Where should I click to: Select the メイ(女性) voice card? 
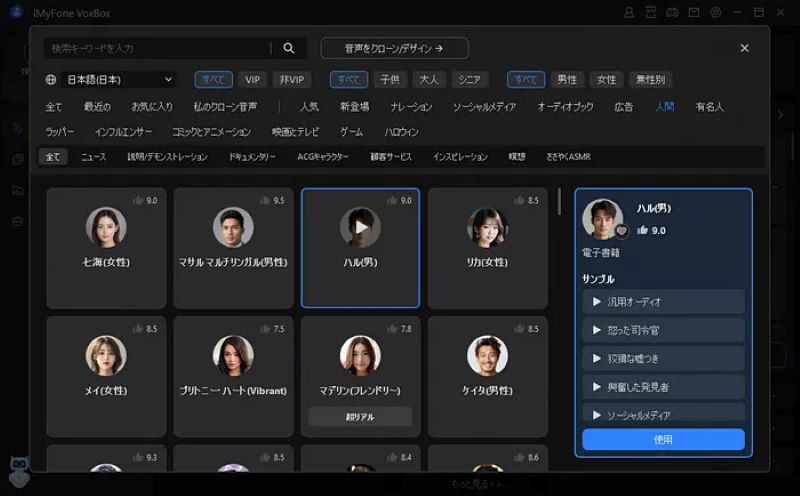[x=106, y=377]
